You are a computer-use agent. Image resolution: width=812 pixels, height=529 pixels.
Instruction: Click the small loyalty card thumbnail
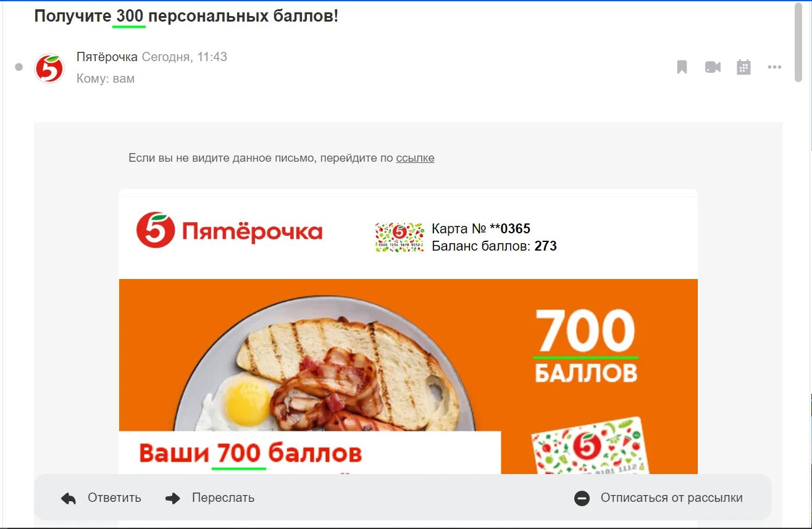click(400, 237)
